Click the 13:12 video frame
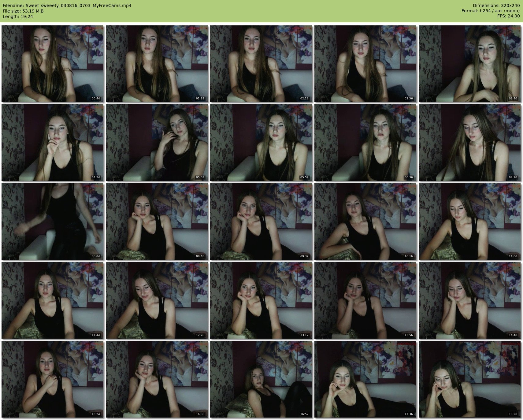 click(x=261, y=300)
